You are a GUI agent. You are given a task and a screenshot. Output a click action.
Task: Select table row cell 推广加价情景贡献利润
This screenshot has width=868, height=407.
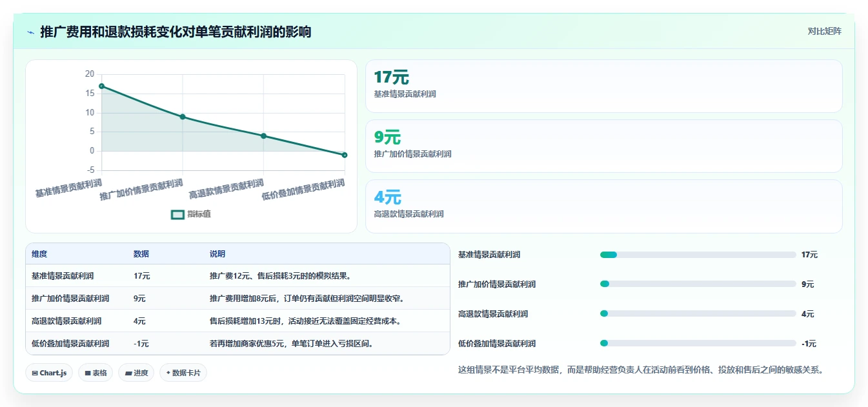tap(70, 299)
